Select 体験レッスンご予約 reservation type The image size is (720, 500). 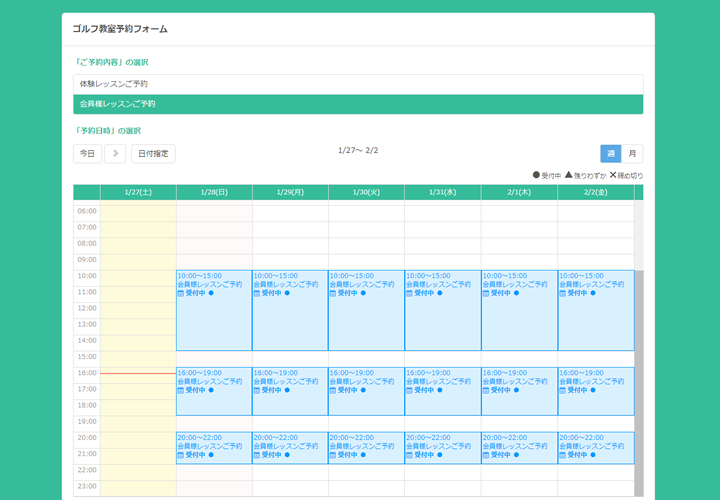(358, 84)
